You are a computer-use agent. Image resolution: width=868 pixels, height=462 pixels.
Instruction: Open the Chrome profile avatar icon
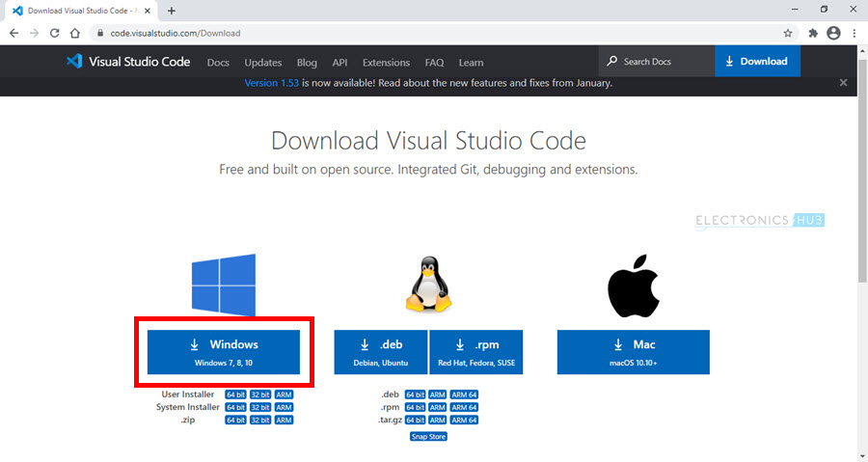(x=833, y=33)
